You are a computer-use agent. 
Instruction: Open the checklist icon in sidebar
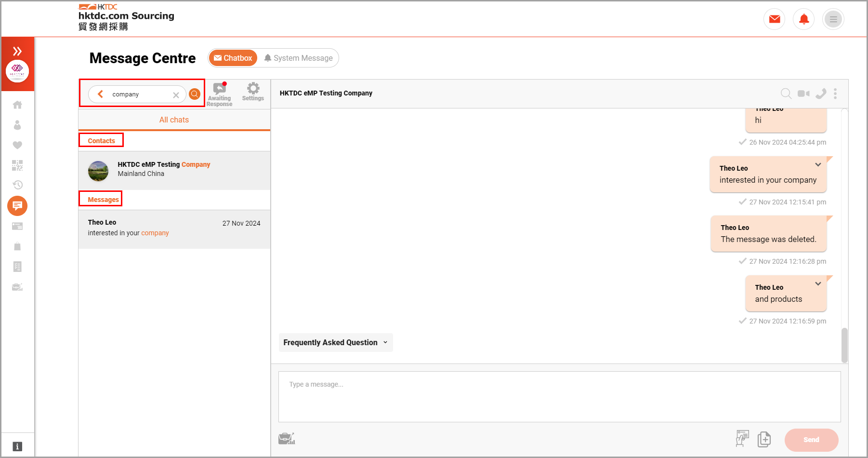17,267
